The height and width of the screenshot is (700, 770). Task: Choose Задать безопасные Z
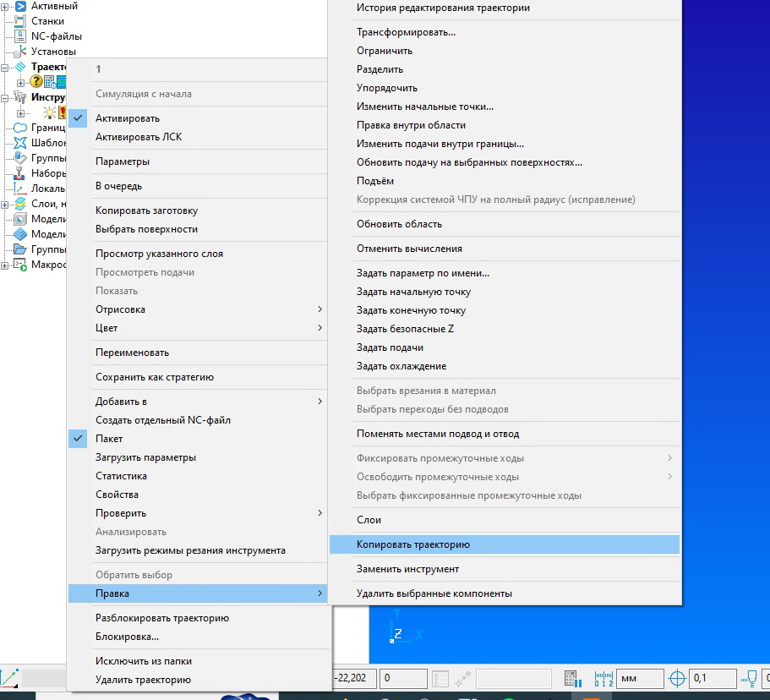(x=505, y=329)
